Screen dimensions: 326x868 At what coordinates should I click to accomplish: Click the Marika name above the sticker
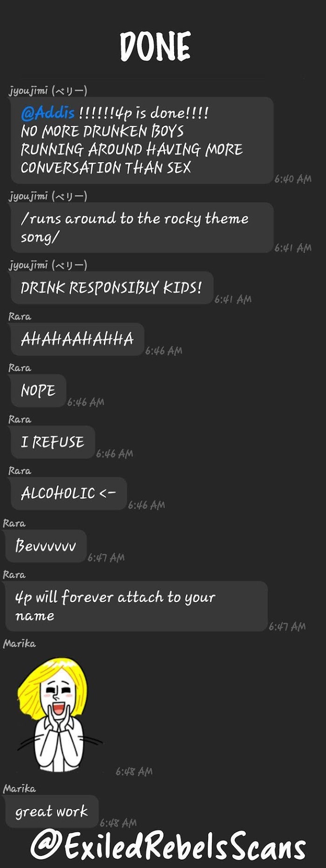pos(19,644)
